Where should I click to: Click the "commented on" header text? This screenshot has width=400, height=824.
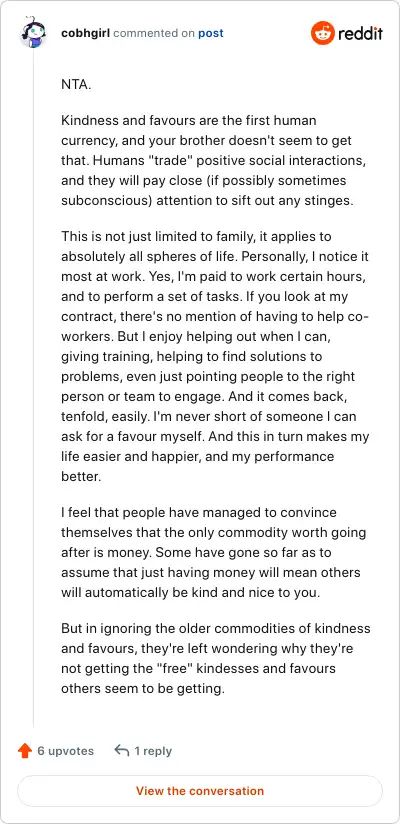pos(154,33)
